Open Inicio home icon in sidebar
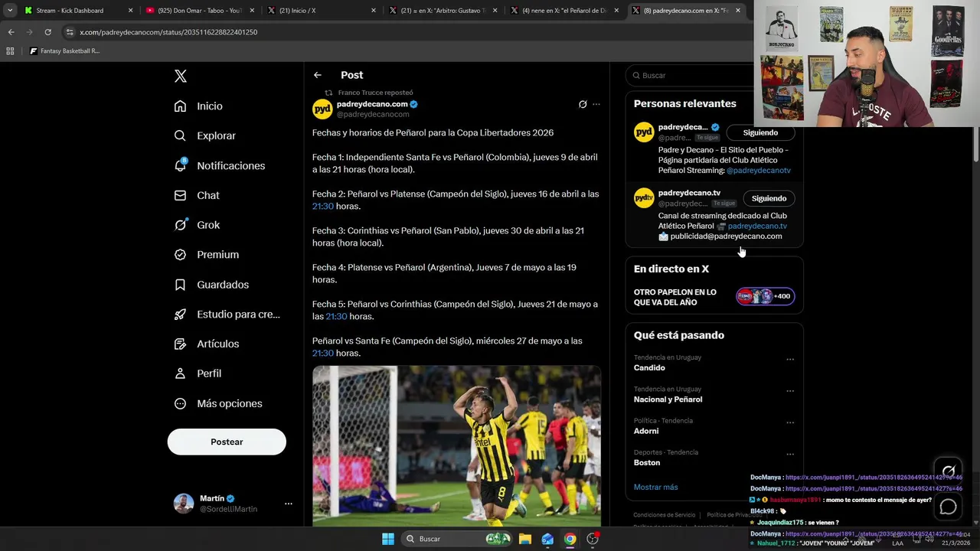This screenshot has height=551, width=980. 180,106
